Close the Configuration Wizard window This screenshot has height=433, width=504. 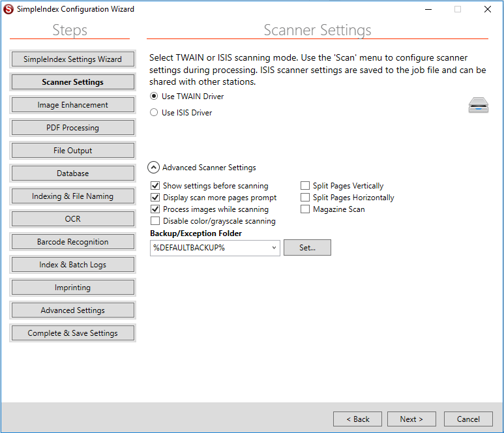click(487, 9)
